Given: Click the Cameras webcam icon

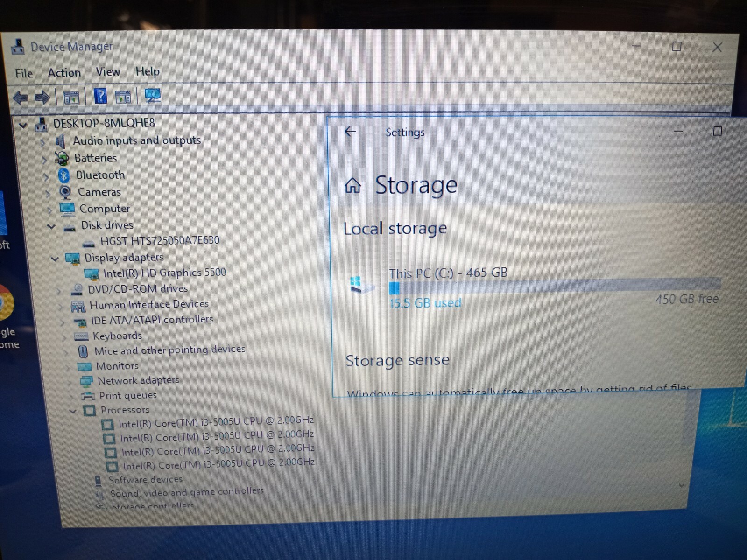Looking at the screenshot, I should (65, 192).
